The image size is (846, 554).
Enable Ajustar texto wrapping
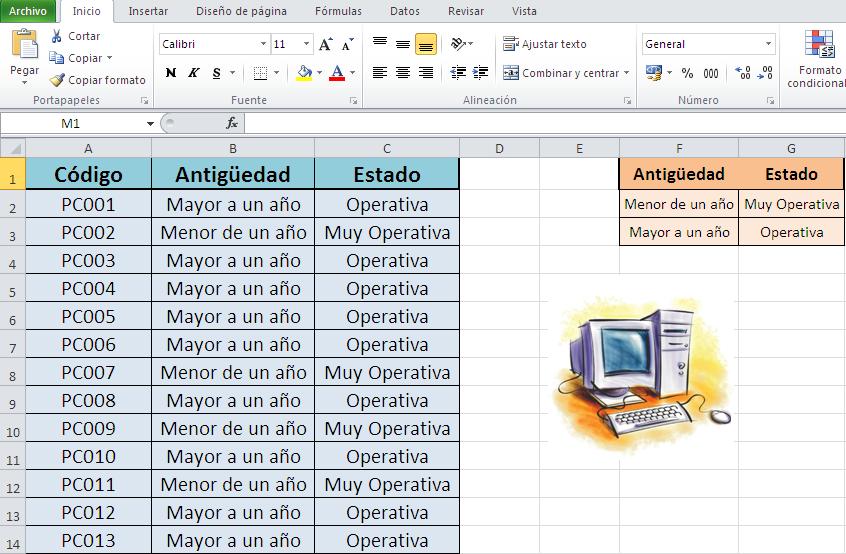point(544,44)
